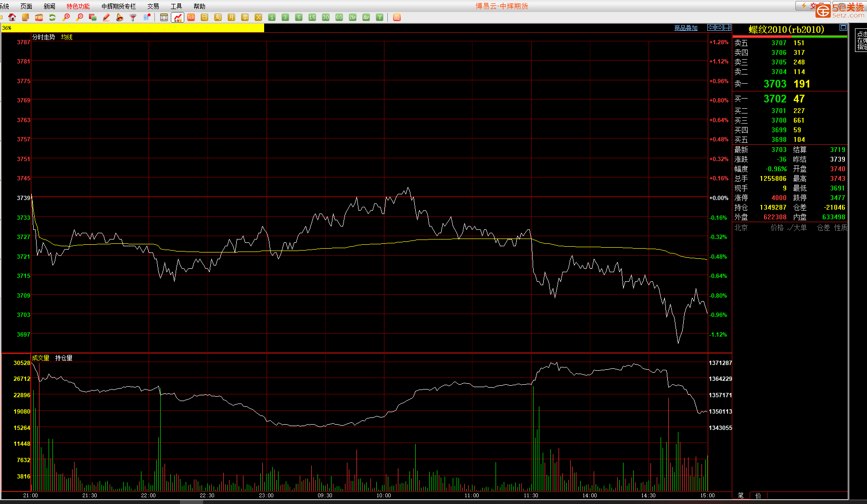Select 3-minute chart period

[x=285, y=17]
